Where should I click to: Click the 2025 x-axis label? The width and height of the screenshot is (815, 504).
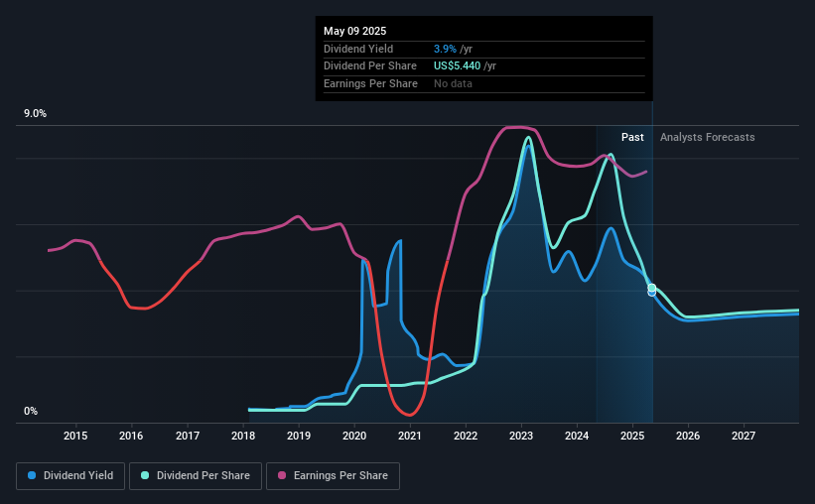pos(632,436)
